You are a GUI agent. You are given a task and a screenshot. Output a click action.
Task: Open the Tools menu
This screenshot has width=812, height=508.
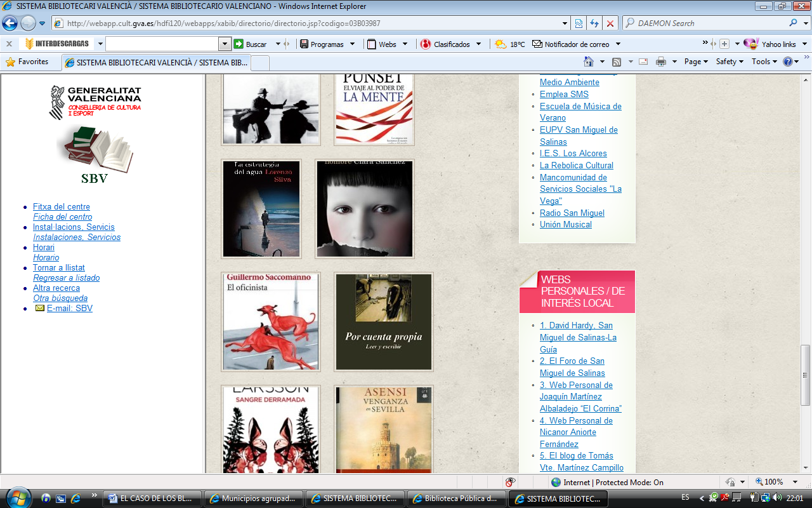(764, 62)
